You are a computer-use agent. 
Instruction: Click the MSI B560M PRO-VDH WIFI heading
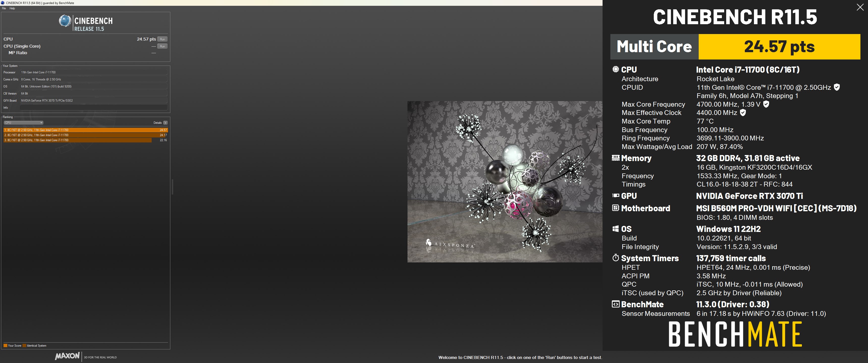(x=776, y=208)
